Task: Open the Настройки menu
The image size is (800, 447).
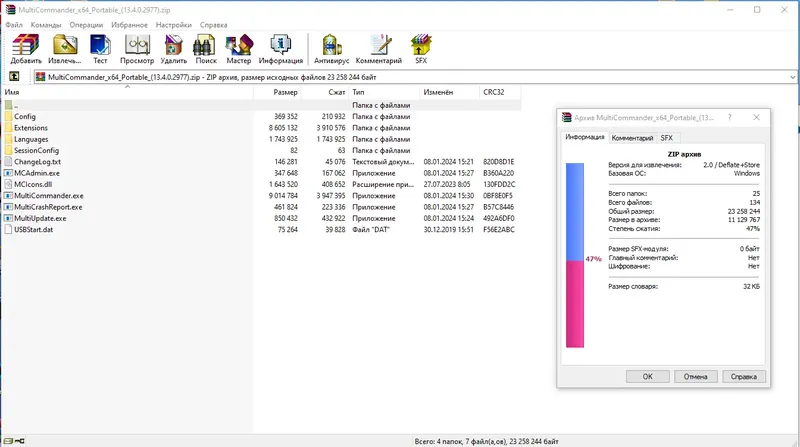Action: coord(174,24)
